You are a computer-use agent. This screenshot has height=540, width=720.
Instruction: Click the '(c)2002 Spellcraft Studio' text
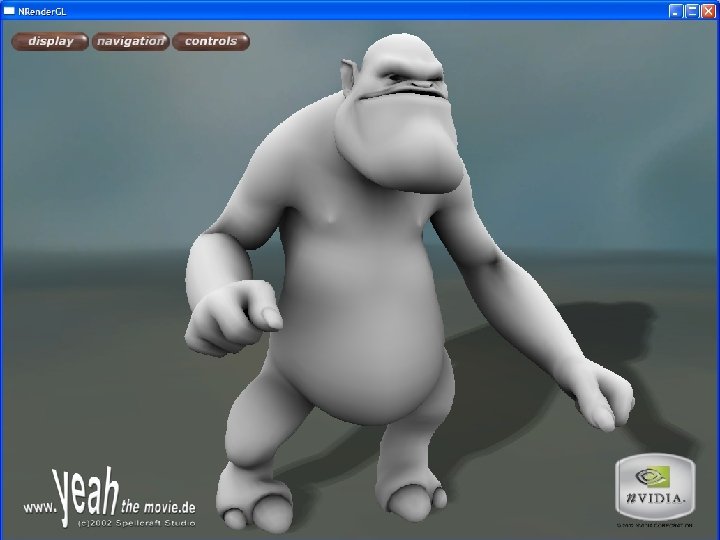tap(137, 523)
